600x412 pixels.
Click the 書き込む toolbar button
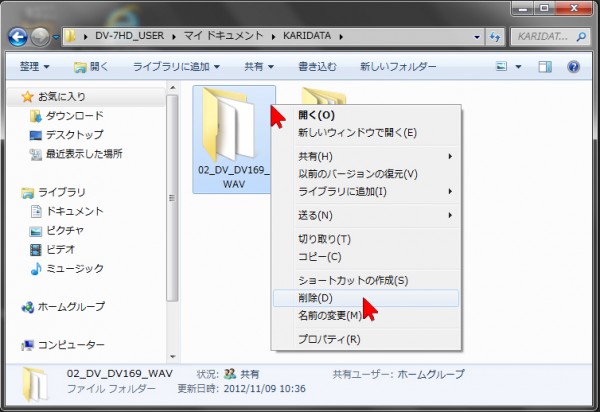(x=318, y=67)
